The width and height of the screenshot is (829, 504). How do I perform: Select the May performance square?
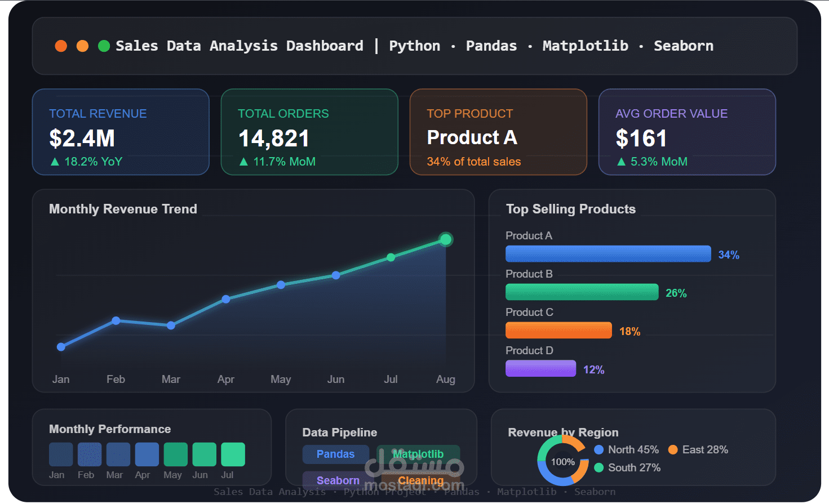coord(176,454)
